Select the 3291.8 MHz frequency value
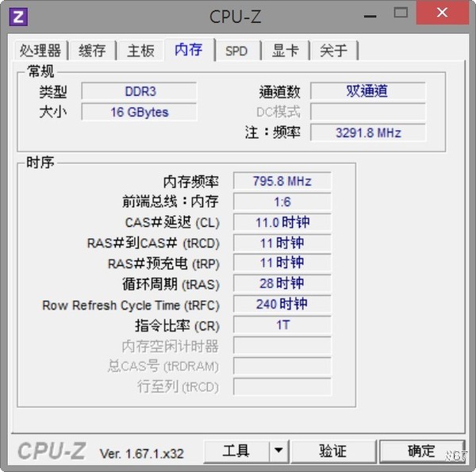This screenshot has height=472, width=476. 368,132
